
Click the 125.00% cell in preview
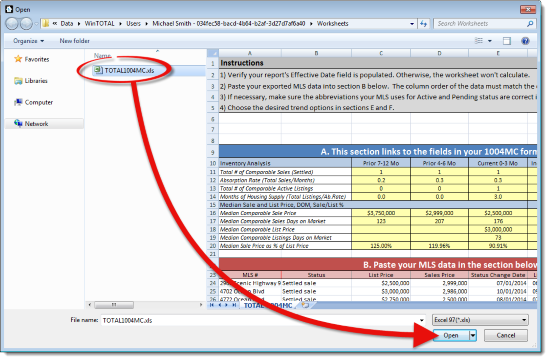[381, 246]
